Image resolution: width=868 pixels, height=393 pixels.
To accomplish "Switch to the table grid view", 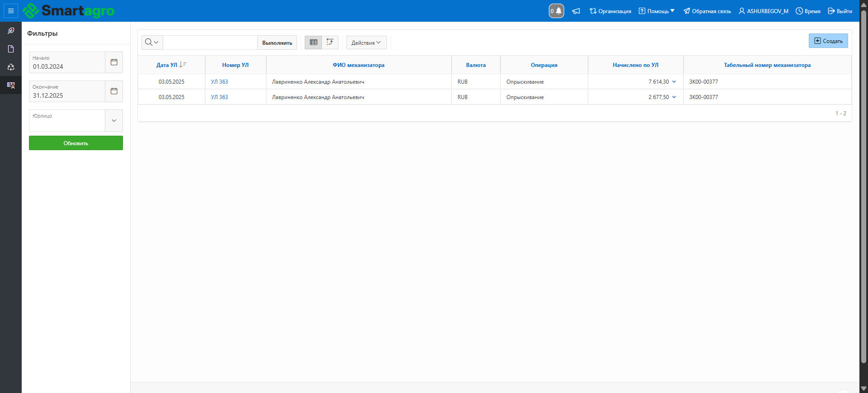I will [313, 43].
